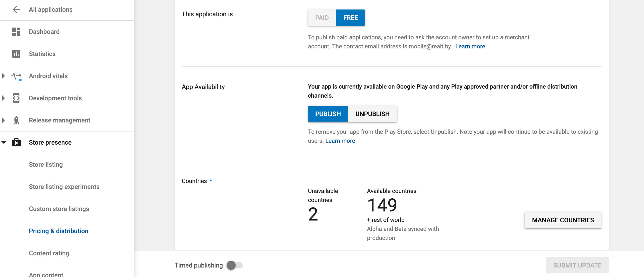Click the Timed Publishing app-specific icon
This screenshot has height=277, width=644.
tap(232, 265)
